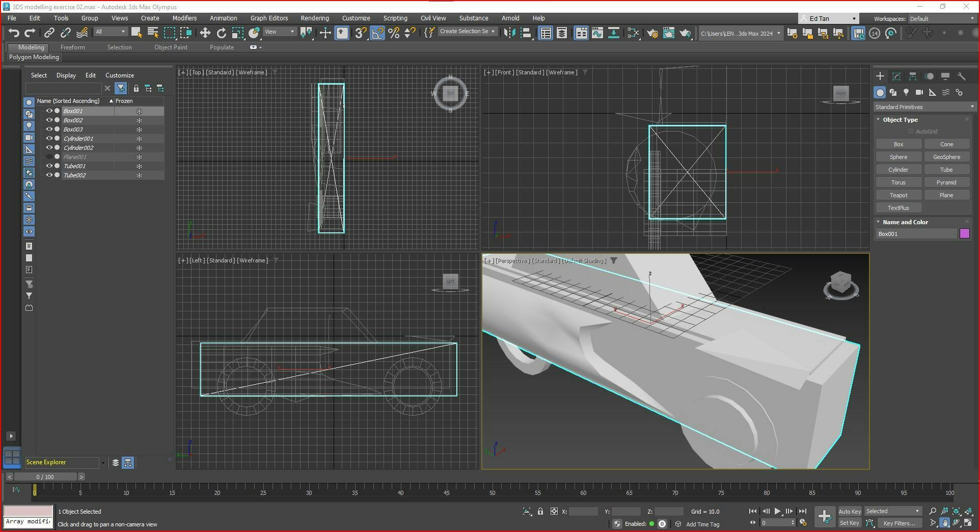Image resolution: width=980 pixels, height=532 pixels.
Task: Click the Undo arrow icon
Action: pos(14,33)
